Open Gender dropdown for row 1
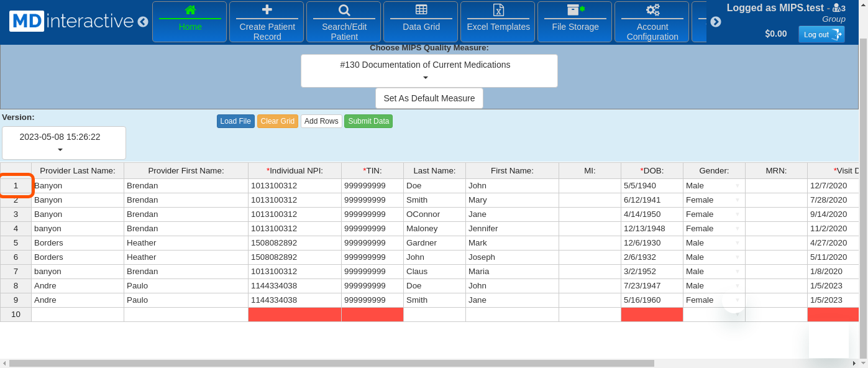Image resolution: width=868 pixels, height=368 pixels. click(737, 186)
